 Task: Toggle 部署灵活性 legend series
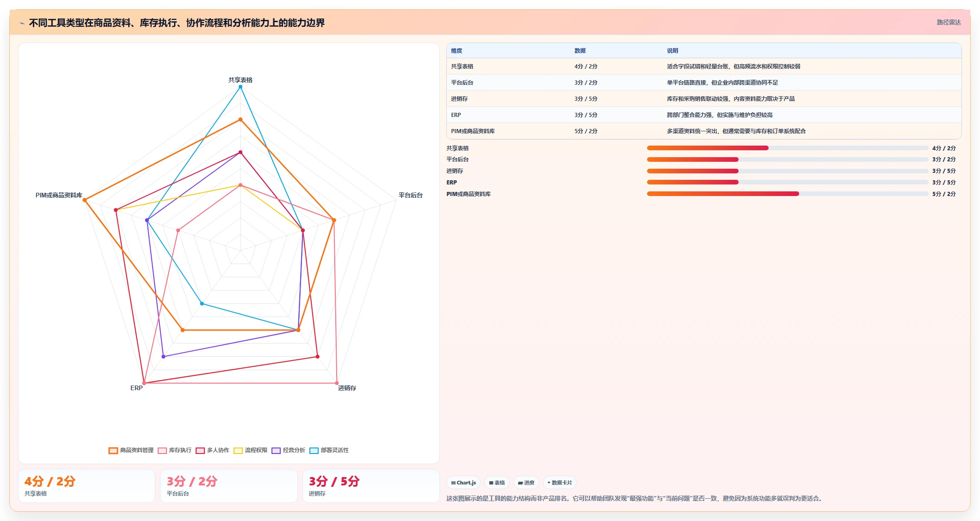(329, 450)
